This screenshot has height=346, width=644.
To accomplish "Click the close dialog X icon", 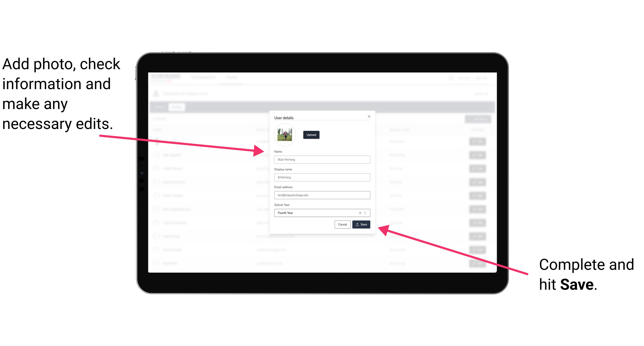I will click(369, 116).
